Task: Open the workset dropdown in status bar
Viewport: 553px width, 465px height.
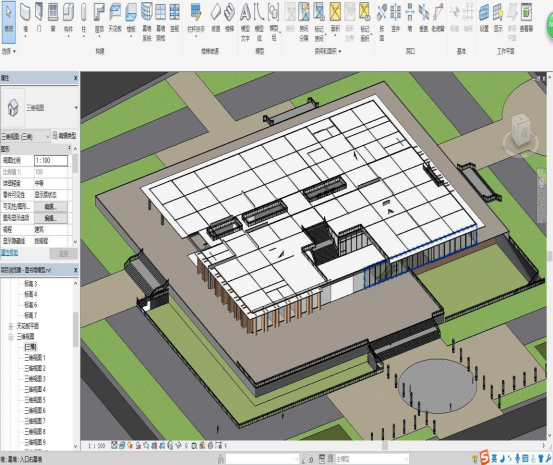Action: [x=263, y=459]
